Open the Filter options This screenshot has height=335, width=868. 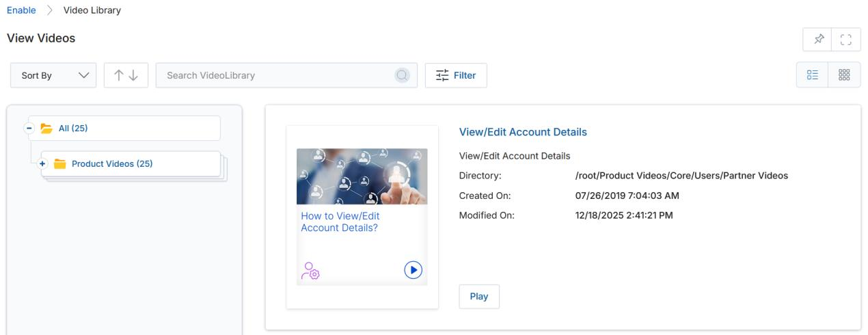[456, 76]
